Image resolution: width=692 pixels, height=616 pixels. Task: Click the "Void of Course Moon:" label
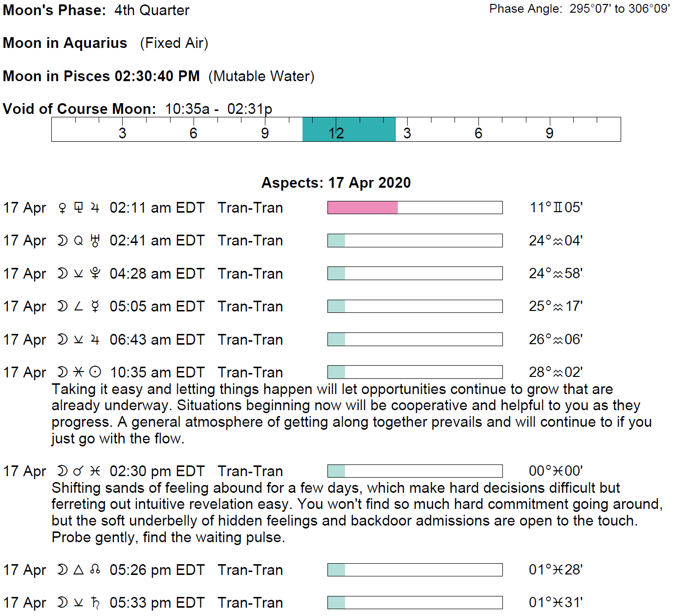pos(79,109)
